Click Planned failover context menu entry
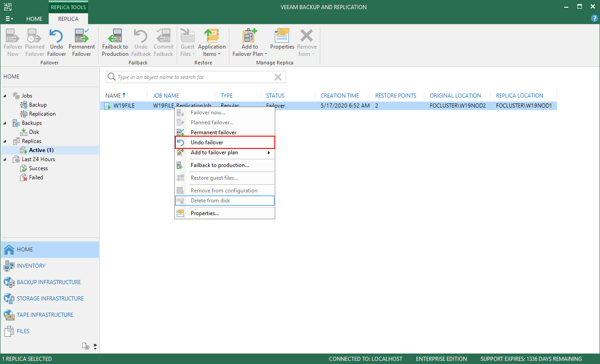This screenshot has width=600, height=364. click(225, 123)
